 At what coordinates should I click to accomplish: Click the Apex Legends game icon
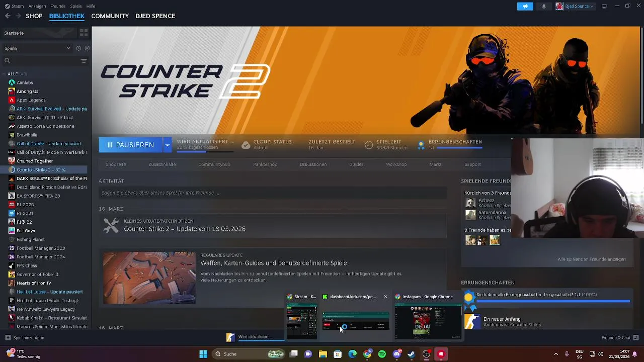(12, 100)
